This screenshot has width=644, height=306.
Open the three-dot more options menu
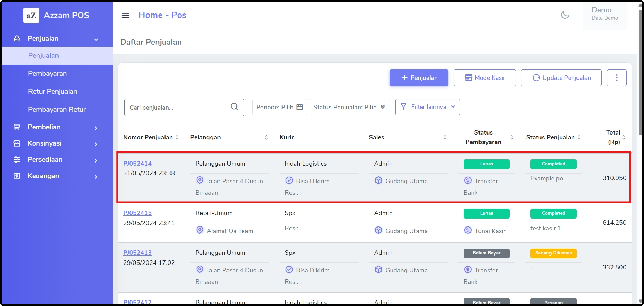[616, 78]
